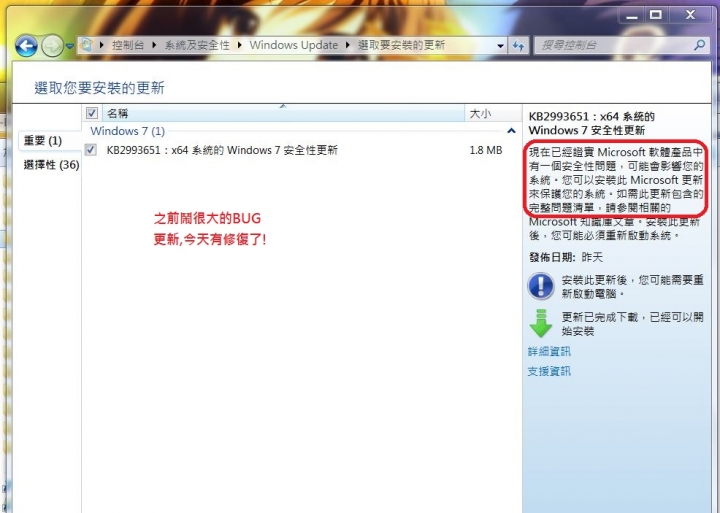The image size is (720, 513).
Task: Expand arrow after Windows Update breadcrumb
Action: coord(348,45)
